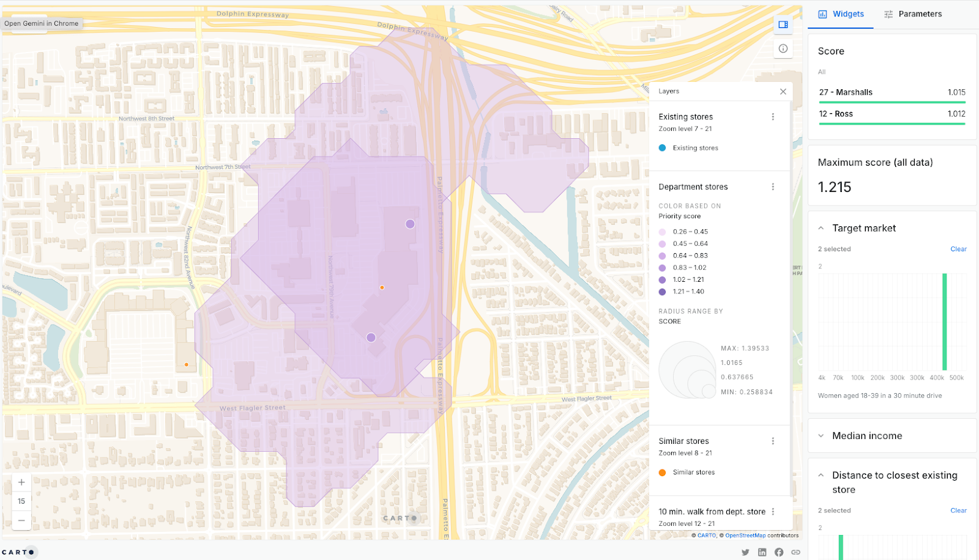Click the CARTO logo in the footer
The width and height of the screenshot is (979, 560).
(x=18, y=552)
